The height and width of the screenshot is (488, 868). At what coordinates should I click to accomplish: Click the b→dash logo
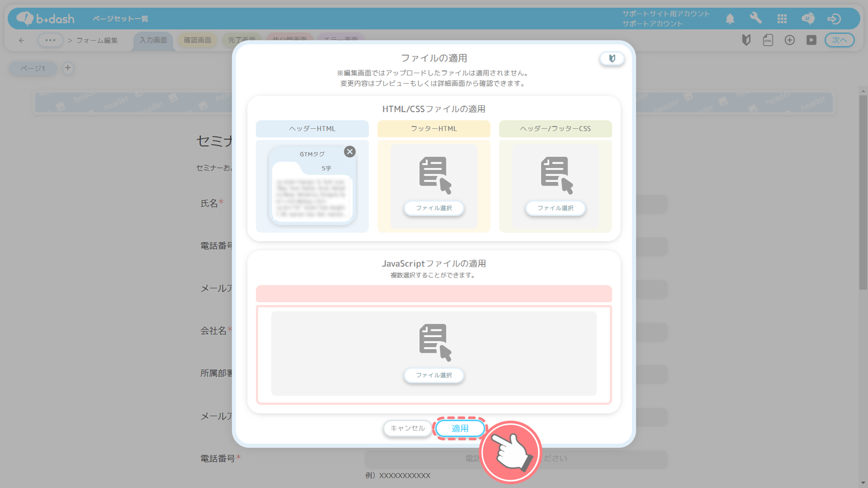point(46,18)
